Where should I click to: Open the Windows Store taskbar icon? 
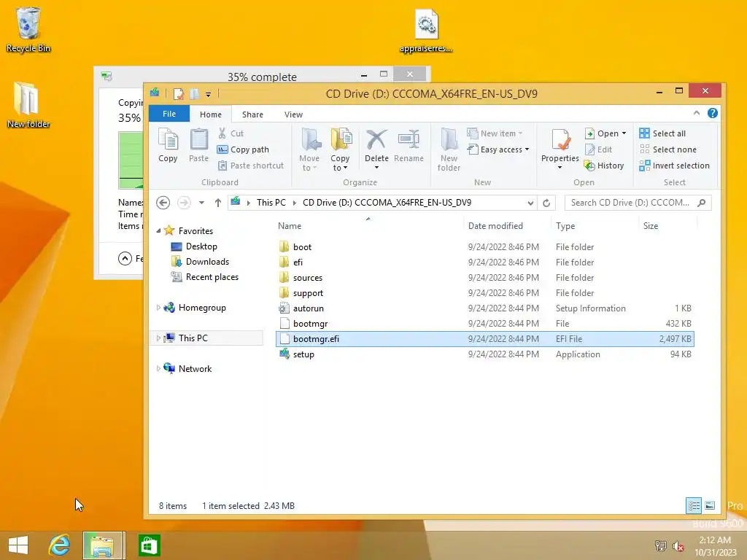pyautogui.click(x=149, y=545)
